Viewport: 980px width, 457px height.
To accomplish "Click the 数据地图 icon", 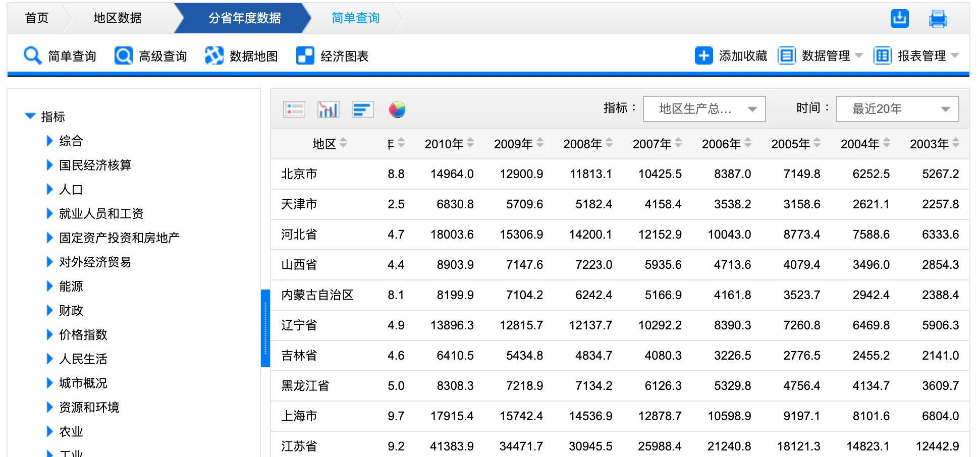I will tap(214, 55).
